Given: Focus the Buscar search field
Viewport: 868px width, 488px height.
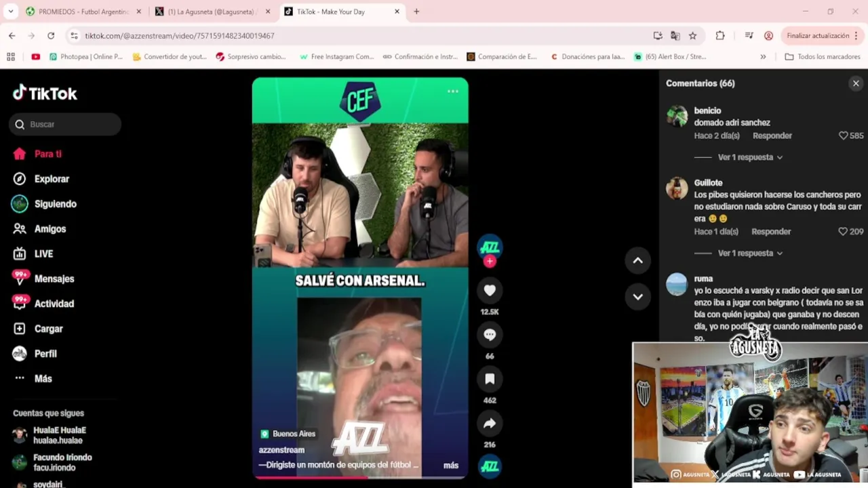Looking at the screenshot, I should tap(65, 124).
